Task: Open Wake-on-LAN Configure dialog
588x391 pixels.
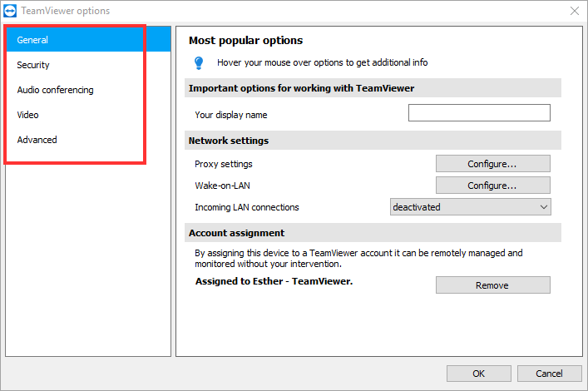Action: (492, 186)
